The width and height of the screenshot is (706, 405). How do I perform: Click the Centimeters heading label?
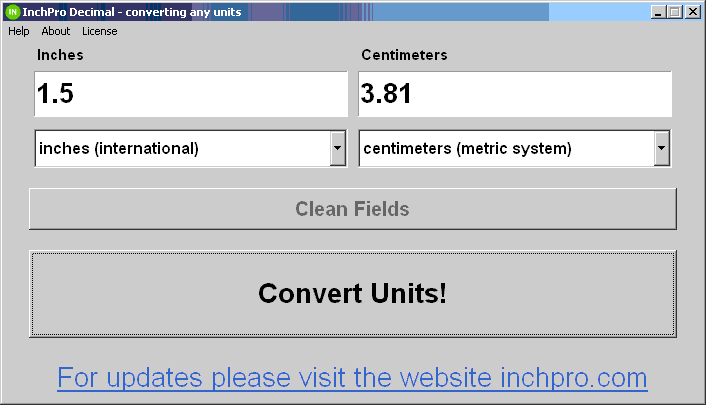pyautogui.click(x=404, y=55)
